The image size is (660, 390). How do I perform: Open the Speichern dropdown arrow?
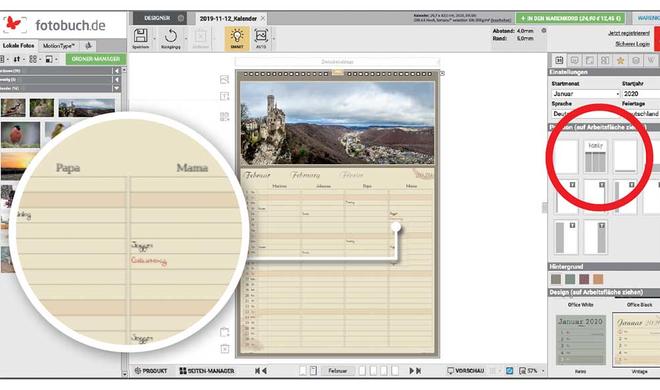[154, 38]
